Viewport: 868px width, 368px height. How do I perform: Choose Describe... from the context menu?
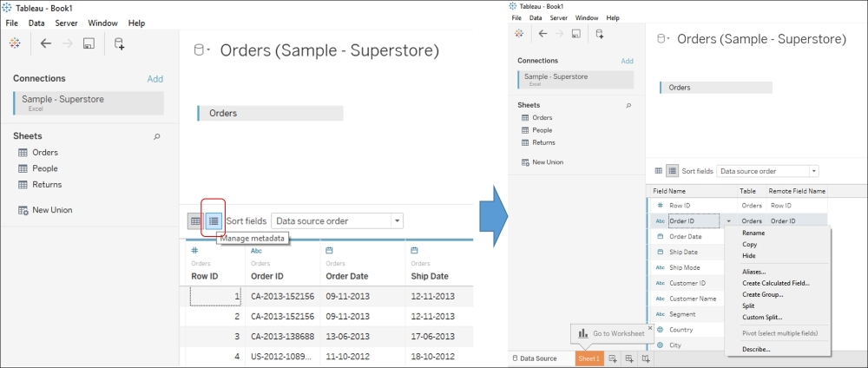756,349
